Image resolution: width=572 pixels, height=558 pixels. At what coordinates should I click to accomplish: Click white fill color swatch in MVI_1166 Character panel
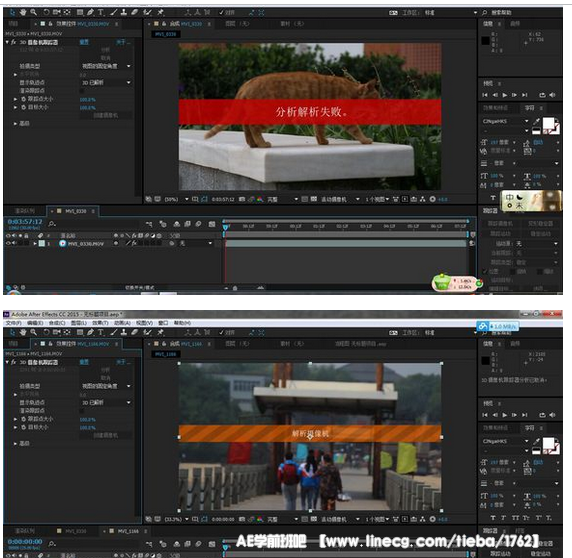coord(548,443)
